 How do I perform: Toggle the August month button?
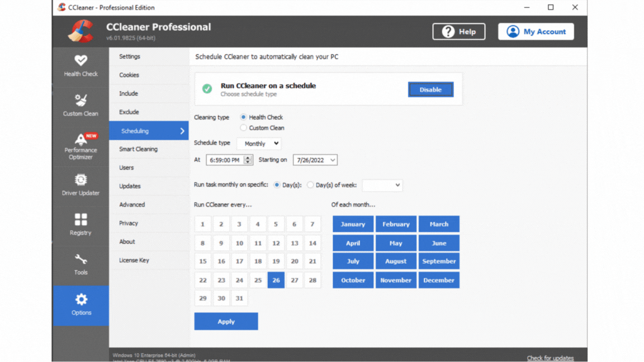coord(396,261)
